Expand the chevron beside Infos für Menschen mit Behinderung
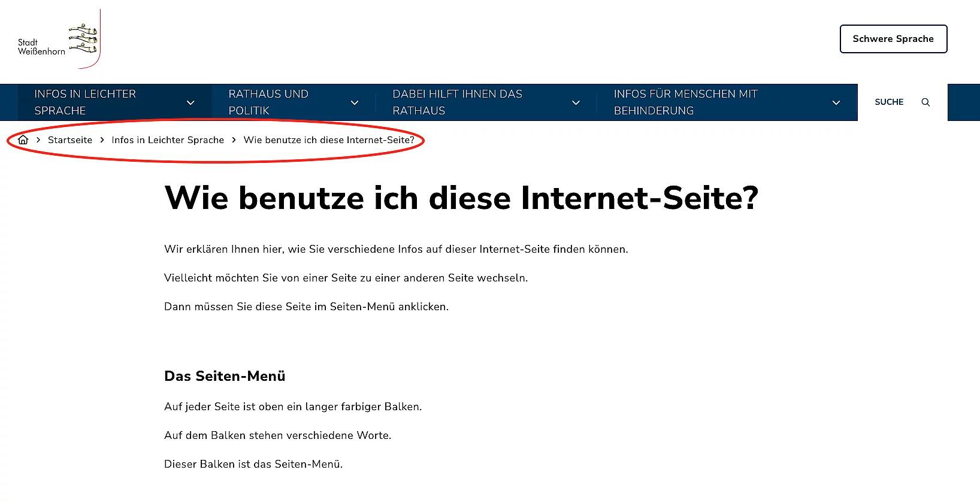This screenshot has width=980, height=503. (836, 102)
